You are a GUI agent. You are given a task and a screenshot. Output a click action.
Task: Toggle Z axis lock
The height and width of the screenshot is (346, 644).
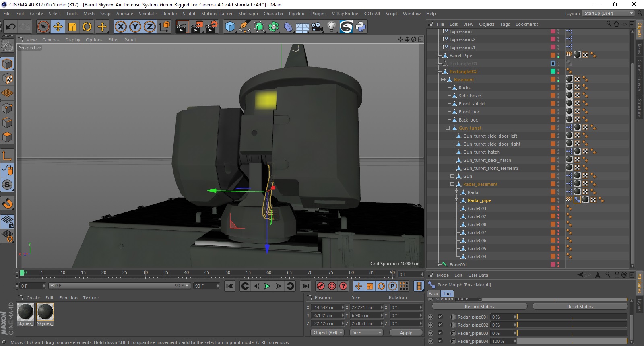click(x=149, y=27)
